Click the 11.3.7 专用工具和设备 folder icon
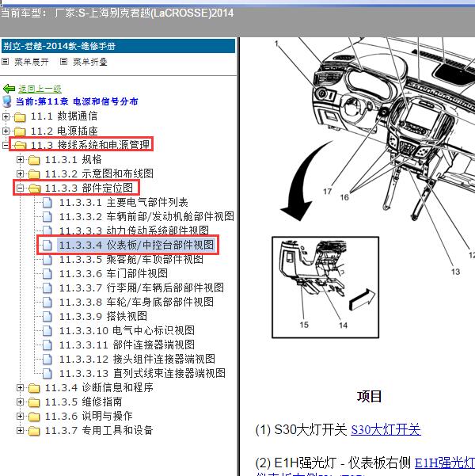Screen dimensions: 475x476 34,431
